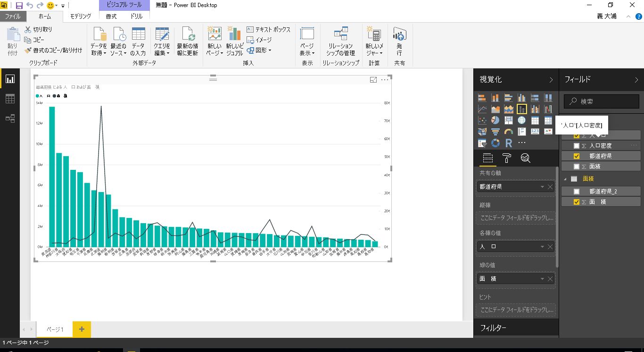
Task: Open New Measure (新しいメジャー) dropdown
Action: 374,41
